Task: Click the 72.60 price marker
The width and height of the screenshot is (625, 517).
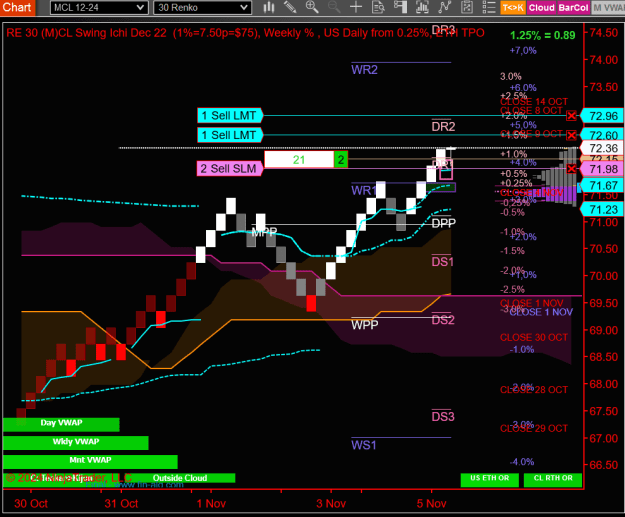Action: point(602,135)
